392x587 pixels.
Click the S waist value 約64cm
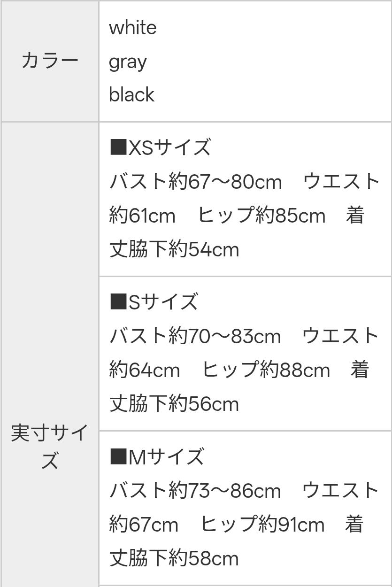[x=144, y=371]
